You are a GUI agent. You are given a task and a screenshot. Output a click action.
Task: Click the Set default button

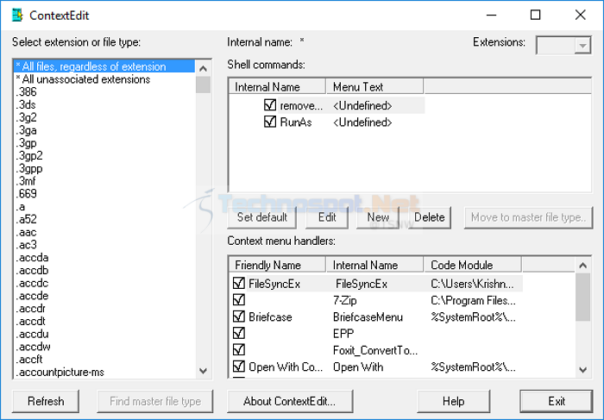tap(262, 217)
